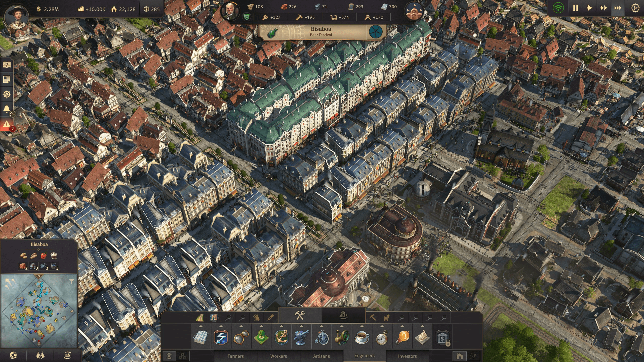The height and width of the screenshot is (362, 644).
Task: Check the green online connection icon
Action: click(x=558, y=8)
